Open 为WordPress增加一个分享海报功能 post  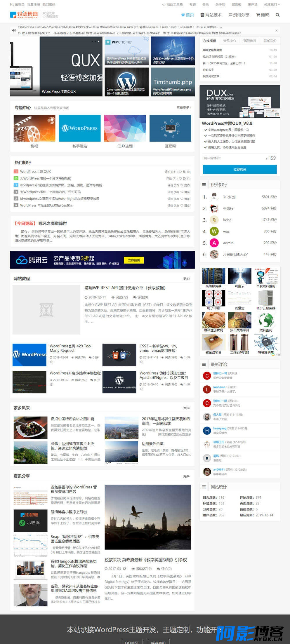(46, 178)
